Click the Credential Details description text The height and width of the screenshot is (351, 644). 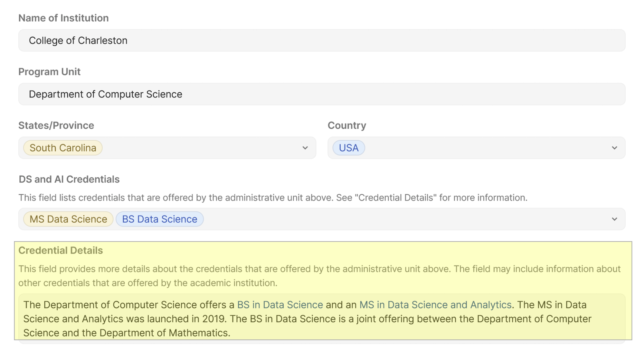pos(319,276)
